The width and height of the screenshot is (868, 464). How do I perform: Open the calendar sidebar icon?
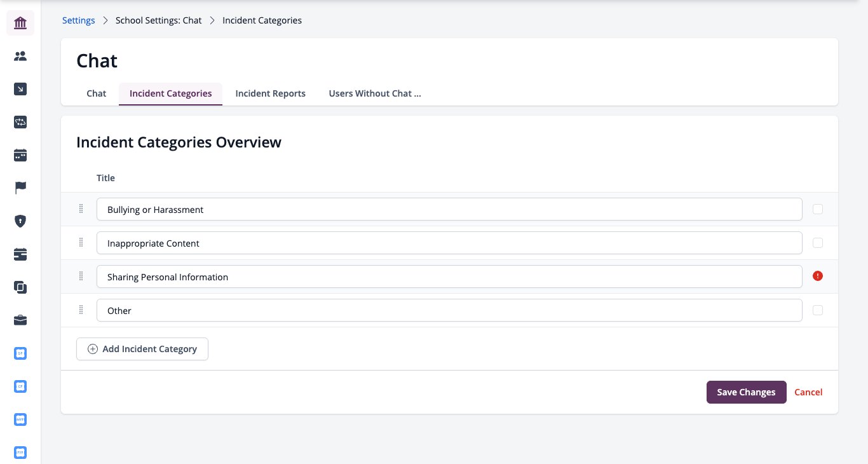[x=20, y=155]
